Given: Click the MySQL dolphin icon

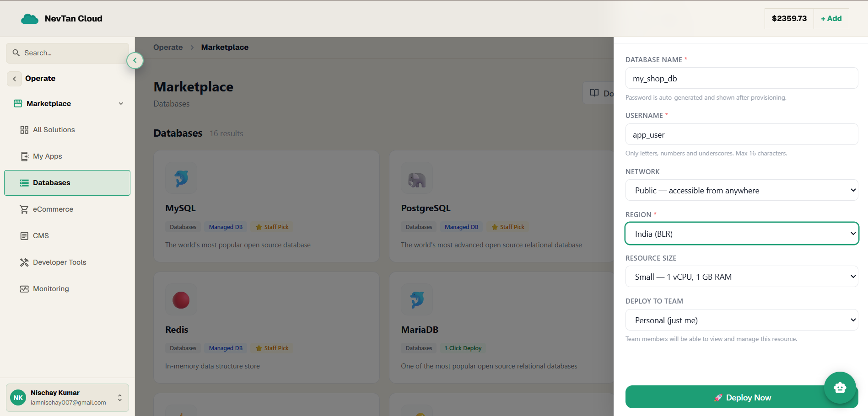Looking at the screenshot, I should (181, 178).
